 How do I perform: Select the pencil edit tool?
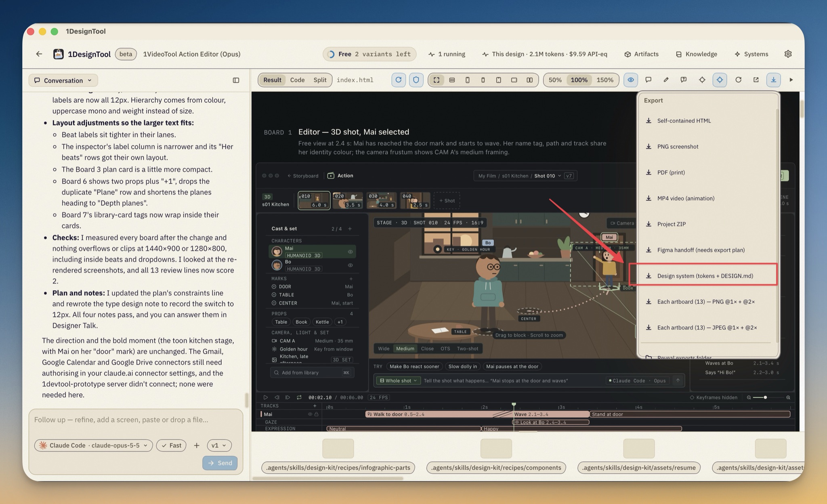[666, 80]
